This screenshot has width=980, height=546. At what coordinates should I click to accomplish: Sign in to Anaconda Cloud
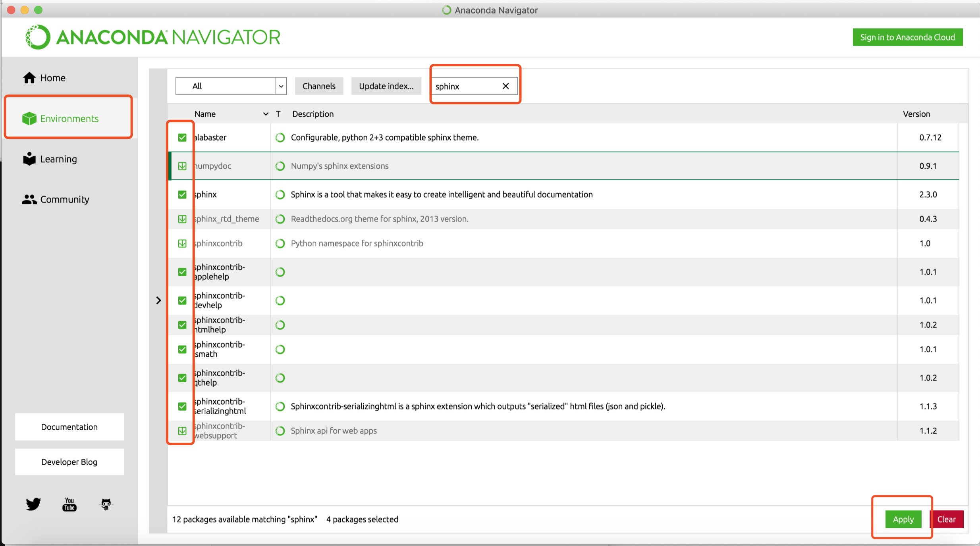[x=908, y=37]
